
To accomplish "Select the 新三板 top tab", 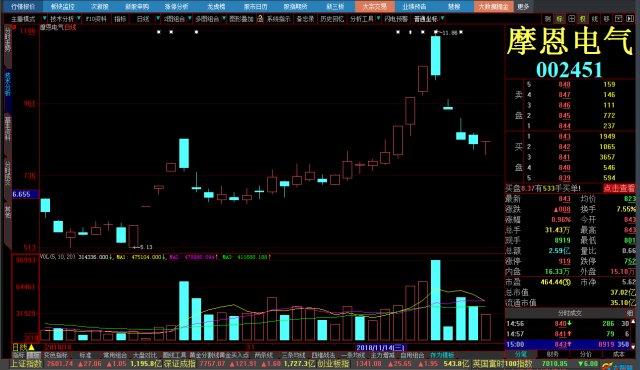I will 335,7.
